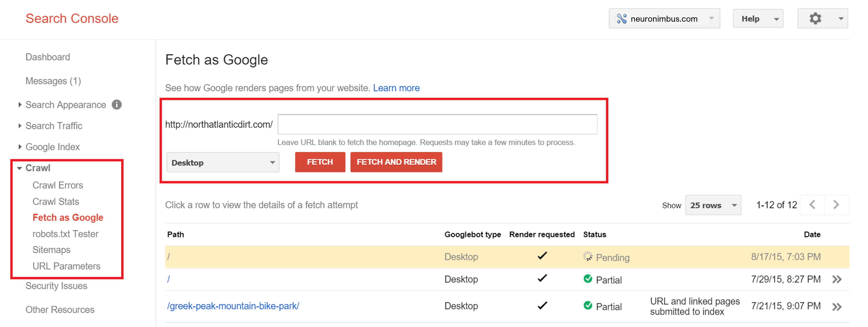Open the / path link dated 7/29/15
The width and height of the screenshot is (868, 327).
tap(168, 279)
